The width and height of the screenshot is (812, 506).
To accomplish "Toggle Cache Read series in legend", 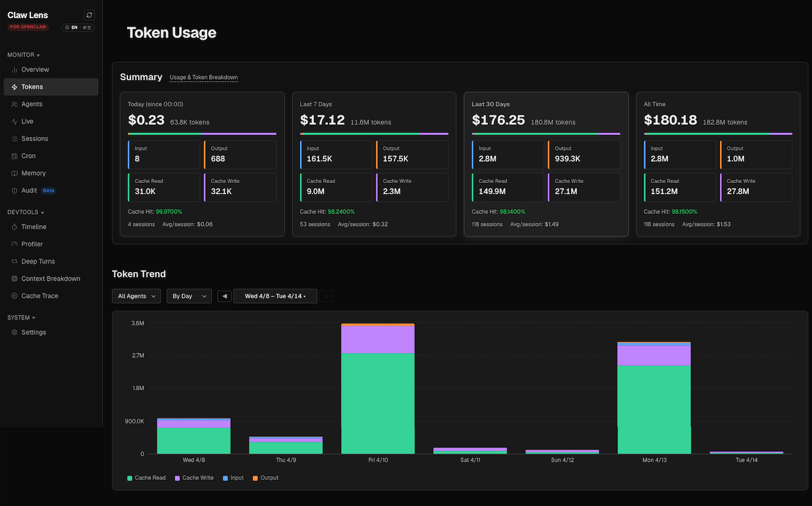I will coord(146,478).
